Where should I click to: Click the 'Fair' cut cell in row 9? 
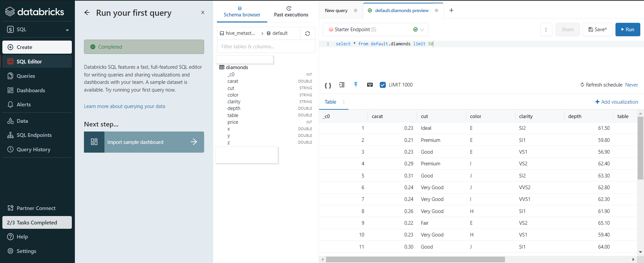click(425, 223)
